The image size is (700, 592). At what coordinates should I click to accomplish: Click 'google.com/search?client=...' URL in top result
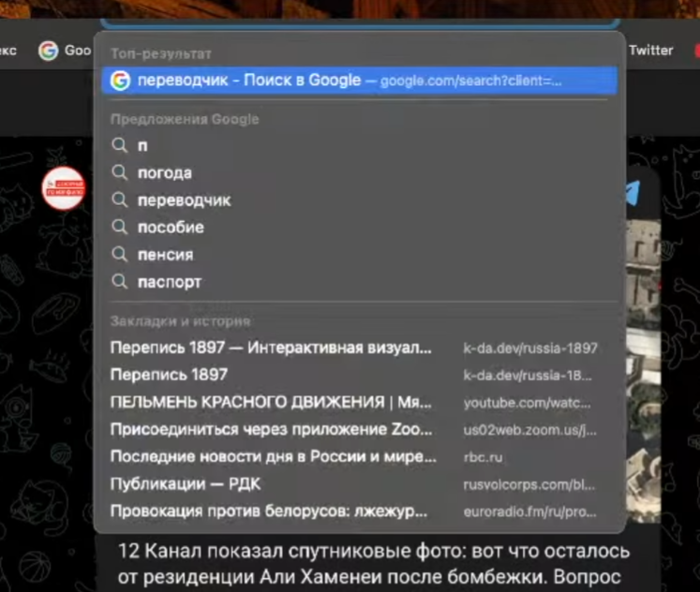(471, 81)
